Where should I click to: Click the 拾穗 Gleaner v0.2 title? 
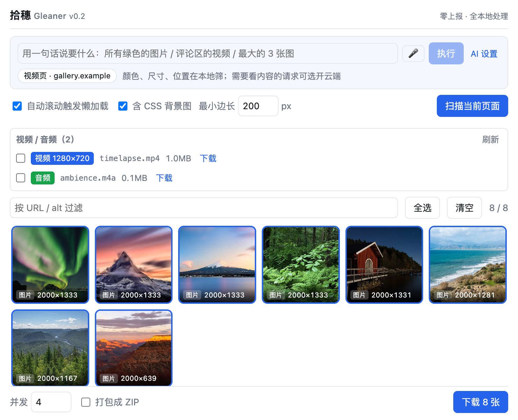(48, 16)
